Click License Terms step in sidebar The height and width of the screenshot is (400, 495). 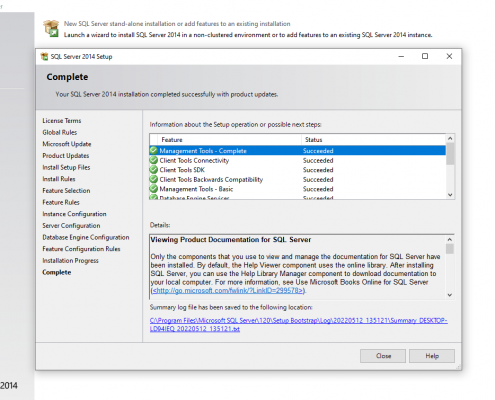pos(62,121)
